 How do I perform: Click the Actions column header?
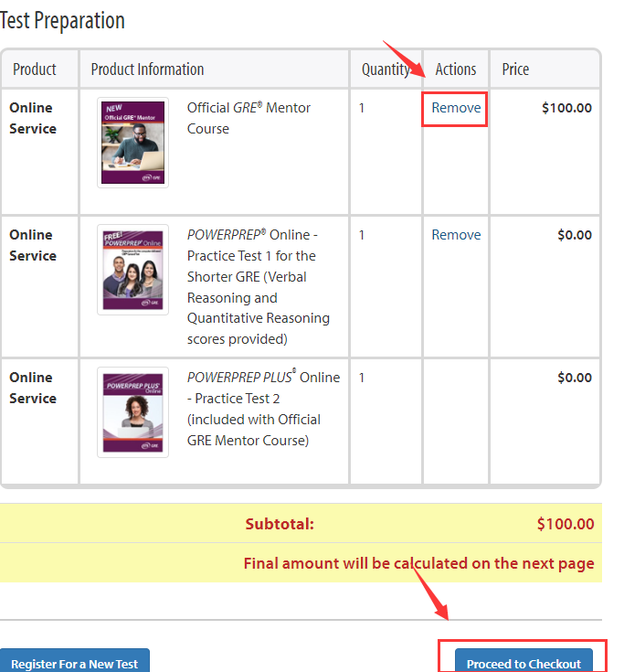pyautogui.click(x=456, y=69)
